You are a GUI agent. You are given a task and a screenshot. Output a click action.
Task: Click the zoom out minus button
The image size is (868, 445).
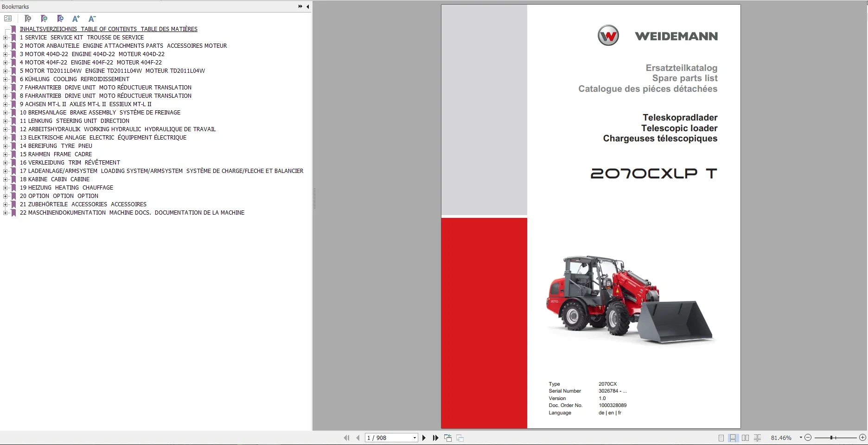click(808, 438)
